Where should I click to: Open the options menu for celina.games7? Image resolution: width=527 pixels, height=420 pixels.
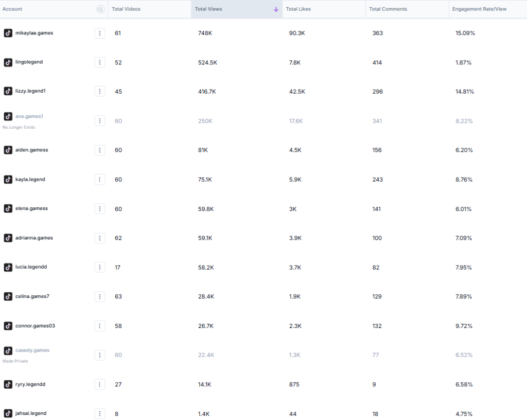[100, 296]
